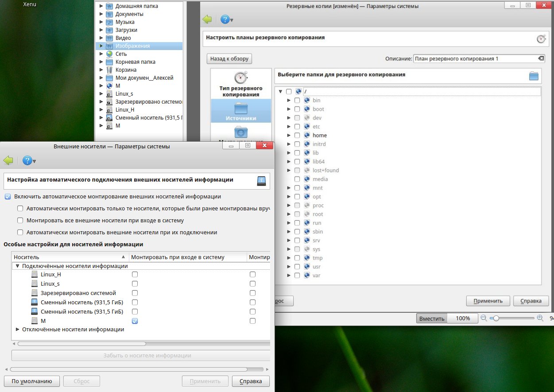
Task: Click the blue help question mark in backup window
Action: point(225,19)
